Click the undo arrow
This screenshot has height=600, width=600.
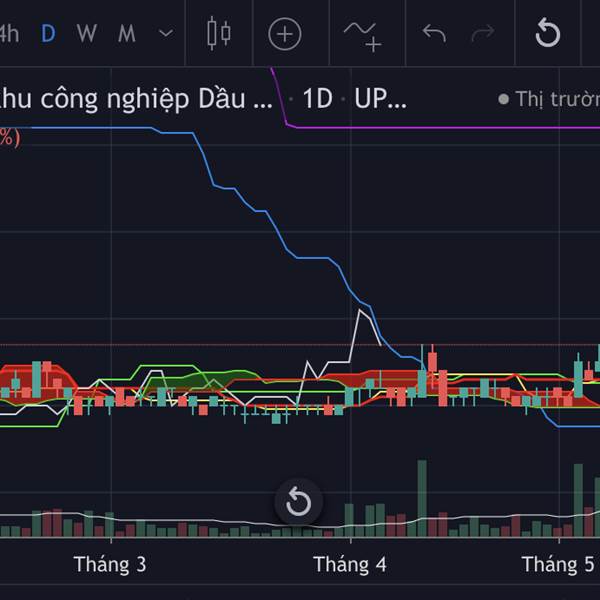(434, 33)
